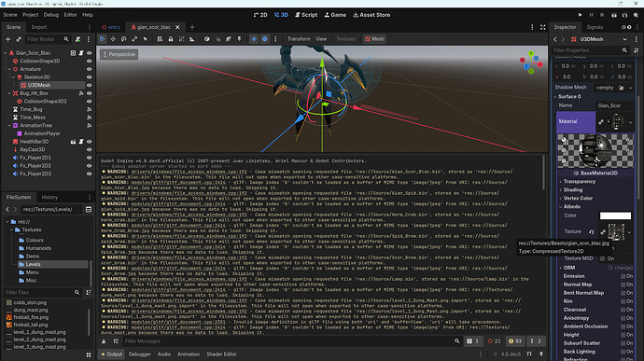Image resolution: width=644 pixels, height=361 pixels.
Task: Switch to 2D workspace
Action: (260, 15)
